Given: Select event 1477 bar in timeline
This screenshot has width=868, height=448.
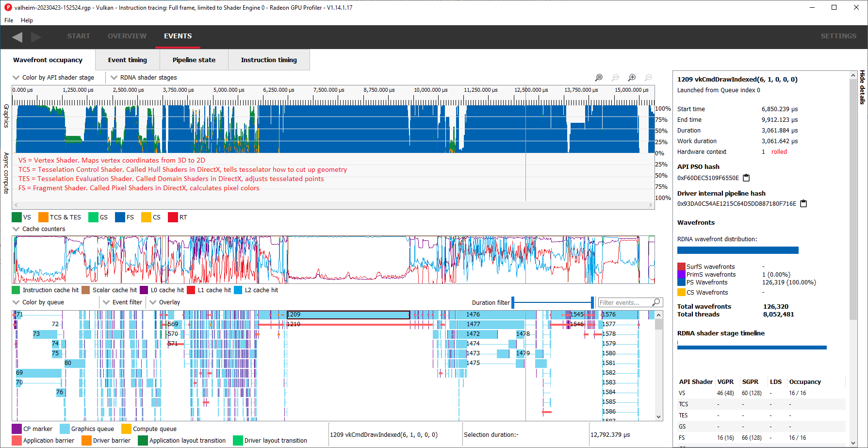Looking at the screenshot, I should 487,324.
